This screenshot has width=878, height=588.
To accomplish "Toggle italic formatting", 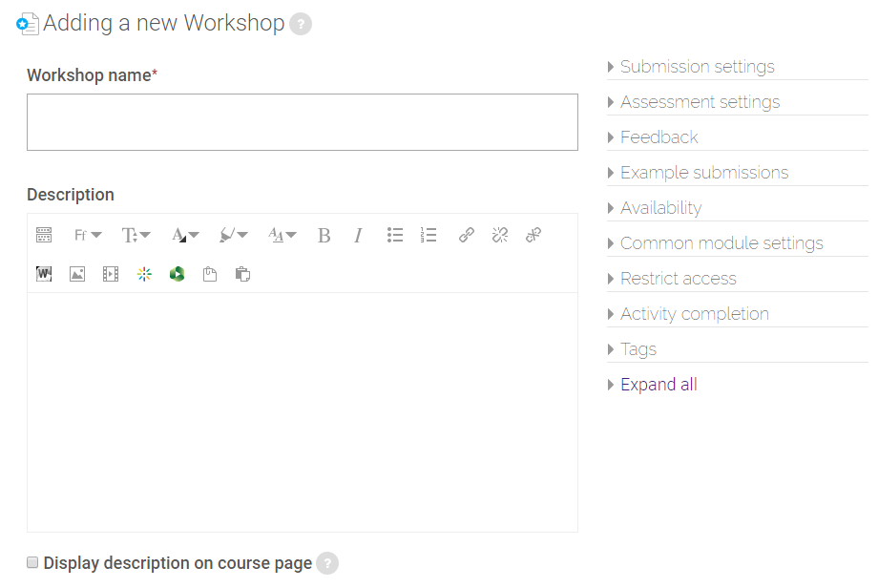I will (x=359, y=236).
